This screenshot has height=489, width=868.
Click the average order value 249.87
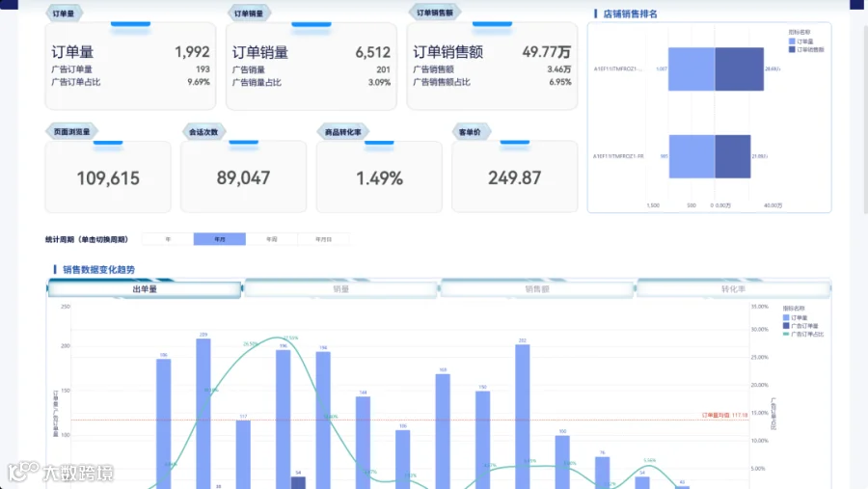[x=514, y=177]
